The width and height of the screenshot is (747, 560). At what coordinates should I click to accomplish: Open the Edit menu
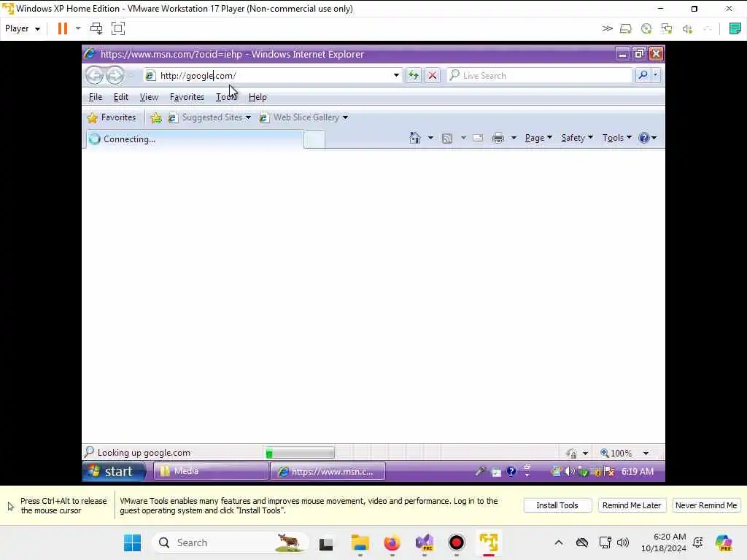tap(121, 97)
